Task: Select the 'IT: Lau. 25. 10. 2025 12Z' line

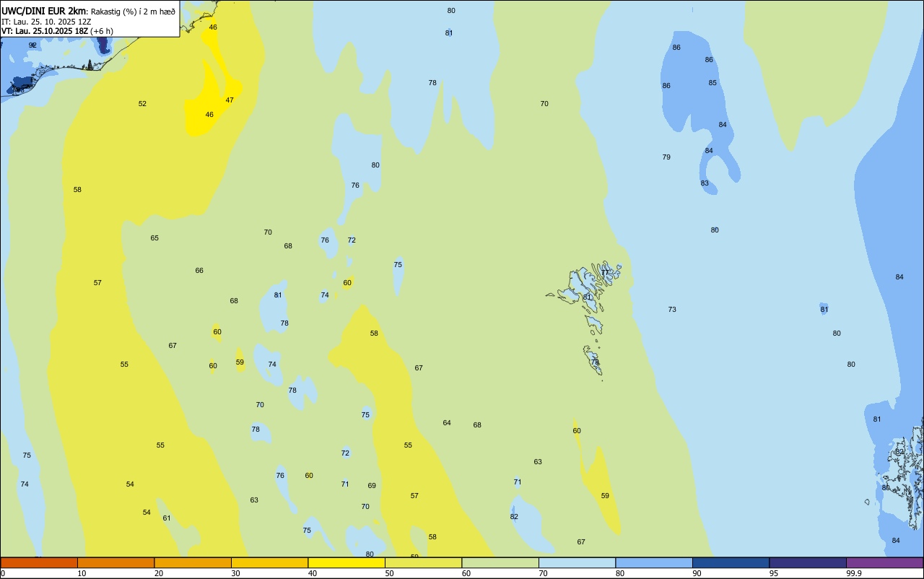Action: (x=46, y=22)
